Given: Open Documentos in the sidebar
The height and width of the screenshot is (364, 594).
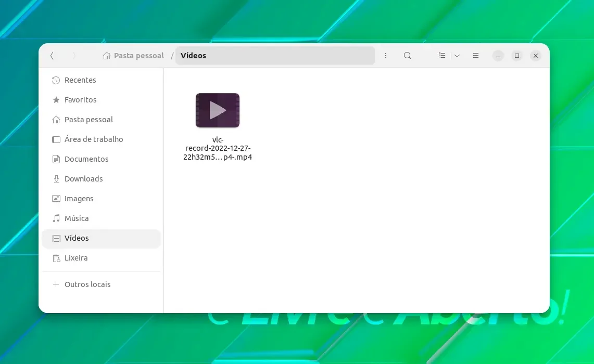Looking at the screenshot, I should point(101,159).
